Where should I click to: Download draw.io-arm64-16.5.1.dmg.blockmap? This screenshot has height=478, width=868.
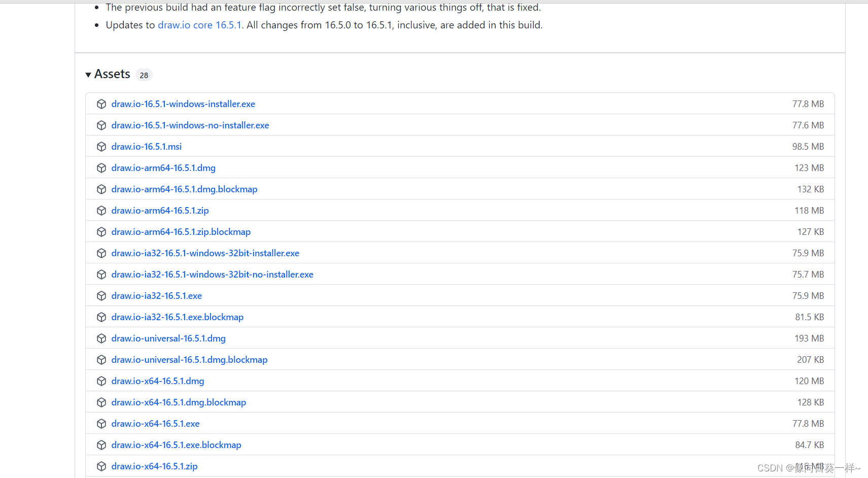pos(185,189)
